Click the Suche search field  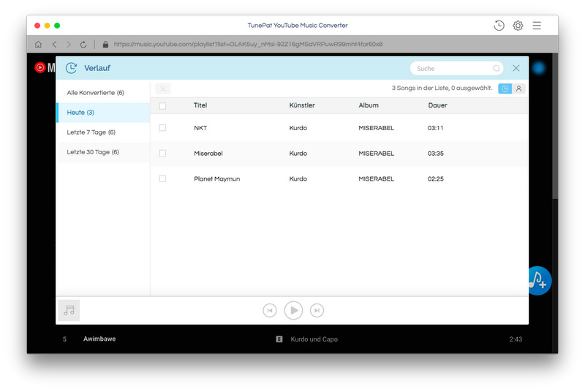pyautogui.click(x=456, y=68)
